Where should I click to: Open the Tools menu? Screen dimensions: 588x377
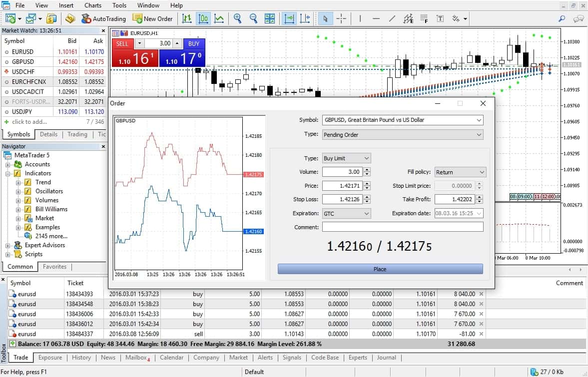(119, 5)
